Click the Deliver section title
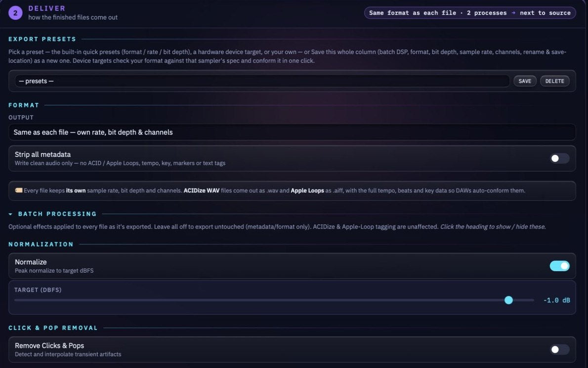Viewport: 588px width, 368px height. [x=47, y=8]
